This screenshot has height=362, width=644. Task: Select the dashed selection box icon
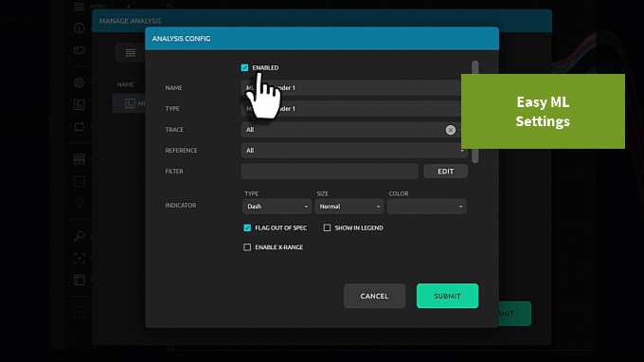tap(80, 181)
